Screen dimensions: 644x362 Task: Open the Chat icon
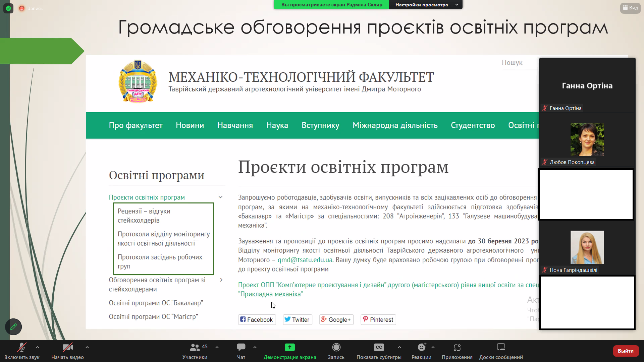tap(241, 347)
